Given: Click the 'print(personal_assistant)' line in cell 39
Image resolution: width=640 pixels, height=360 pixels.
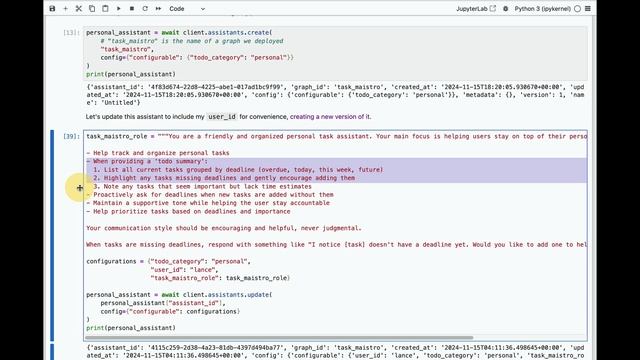Looking at the screenshot, I should pyautogui.click(x=131, y=328).
